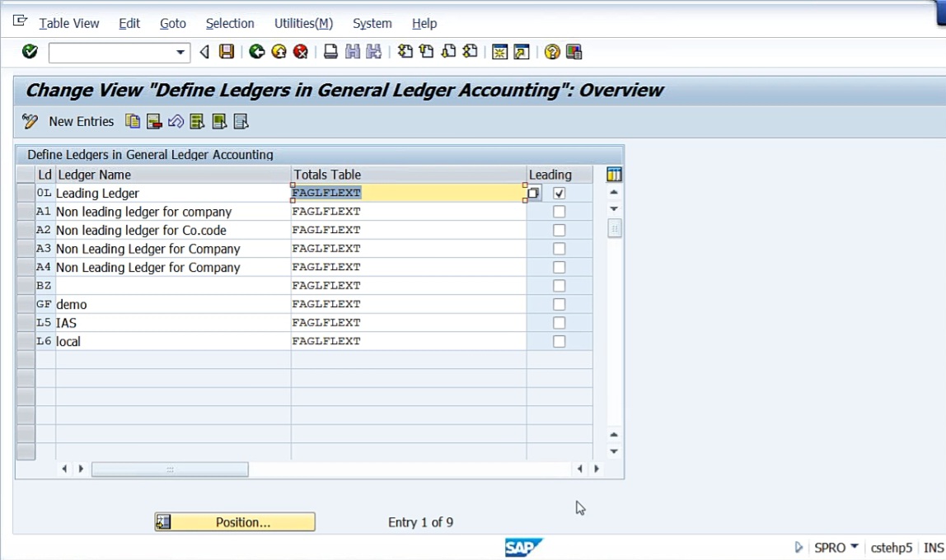This screenshot has height=560, width=946.
Task: Uncheck Leading for ledger 0L
Action: pos(560,194)
